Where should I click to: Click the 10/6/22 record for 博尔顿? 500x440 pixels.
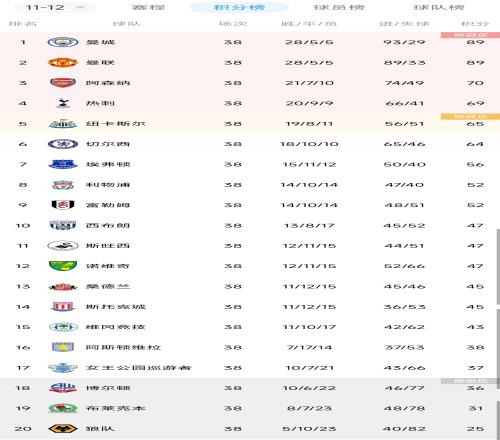309,388
